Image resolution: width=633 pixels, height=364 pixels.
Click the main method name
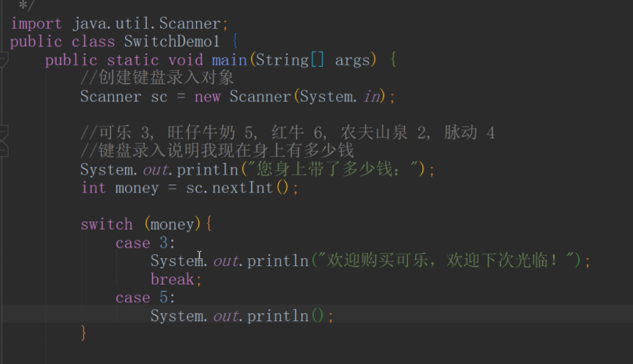tap(228, 60)
